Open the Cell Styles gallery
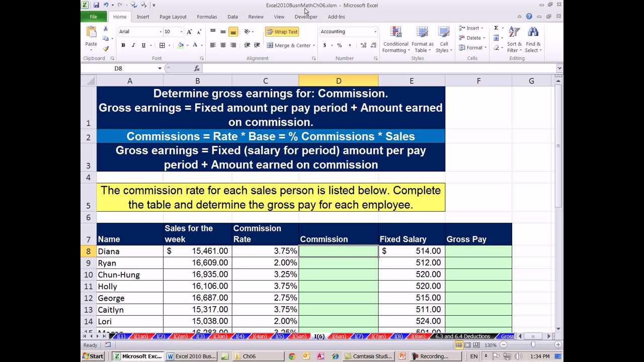Screen dimensions: 644x362 click(444, 39)
